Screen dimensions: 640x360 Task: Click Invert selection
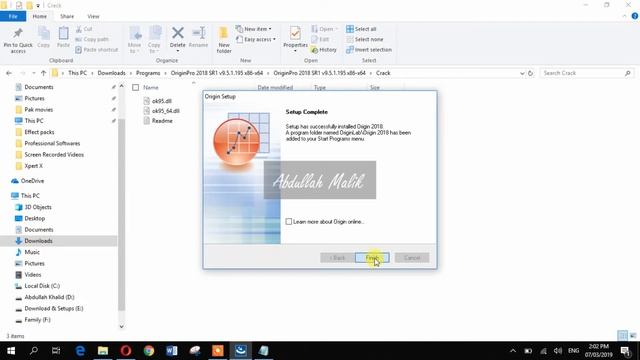point(369,49)
